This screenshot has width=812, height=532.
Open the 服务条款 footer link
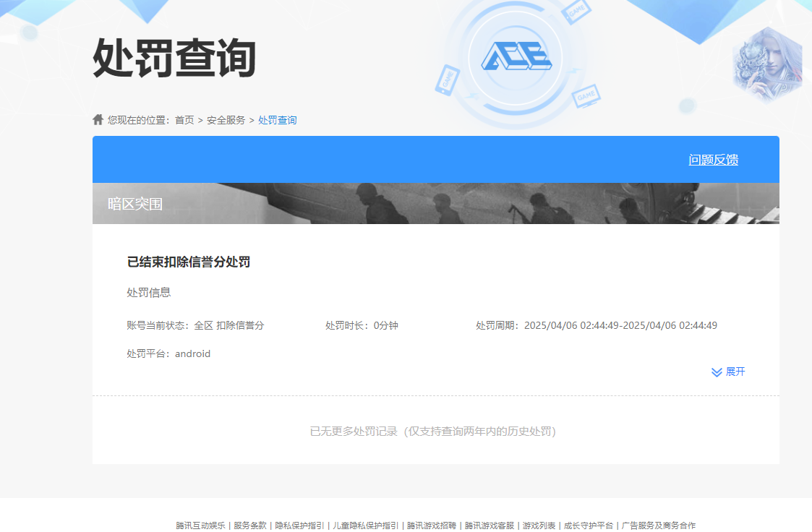pos(250,525)
